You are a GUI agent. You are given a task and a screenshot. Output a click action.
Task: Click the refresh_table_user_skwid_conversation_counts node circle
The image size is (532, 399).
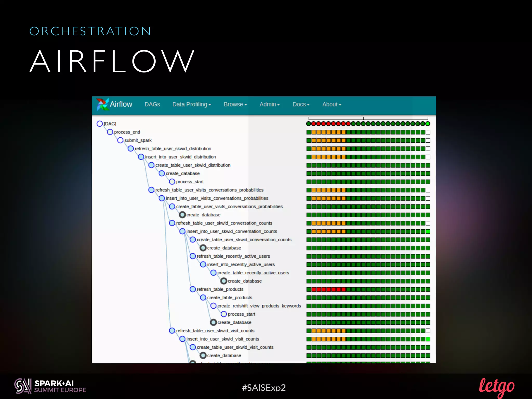click(172, 223)
